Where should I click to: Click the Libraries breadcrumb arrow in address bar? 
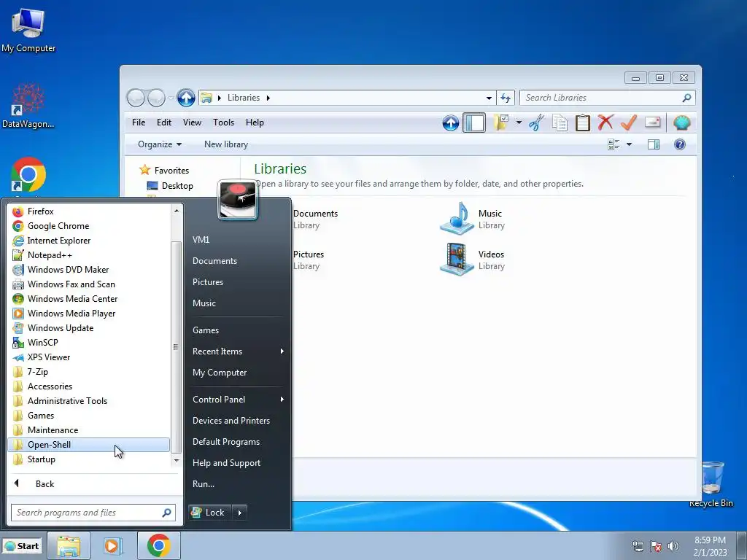268,98
